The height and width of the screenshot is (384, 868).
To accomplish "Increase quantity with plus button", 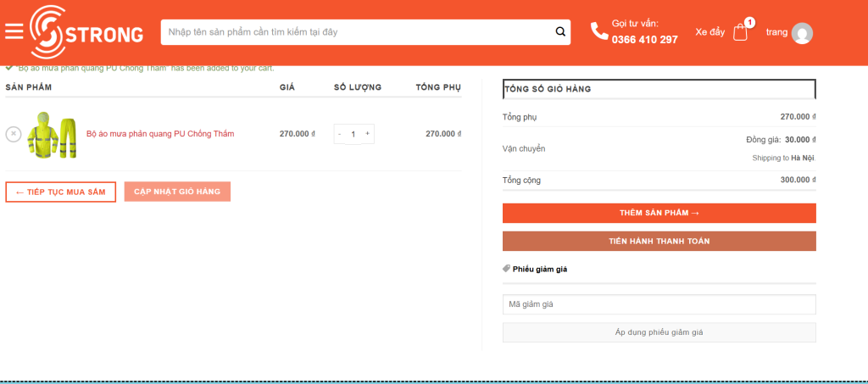I will coord(367,134).
